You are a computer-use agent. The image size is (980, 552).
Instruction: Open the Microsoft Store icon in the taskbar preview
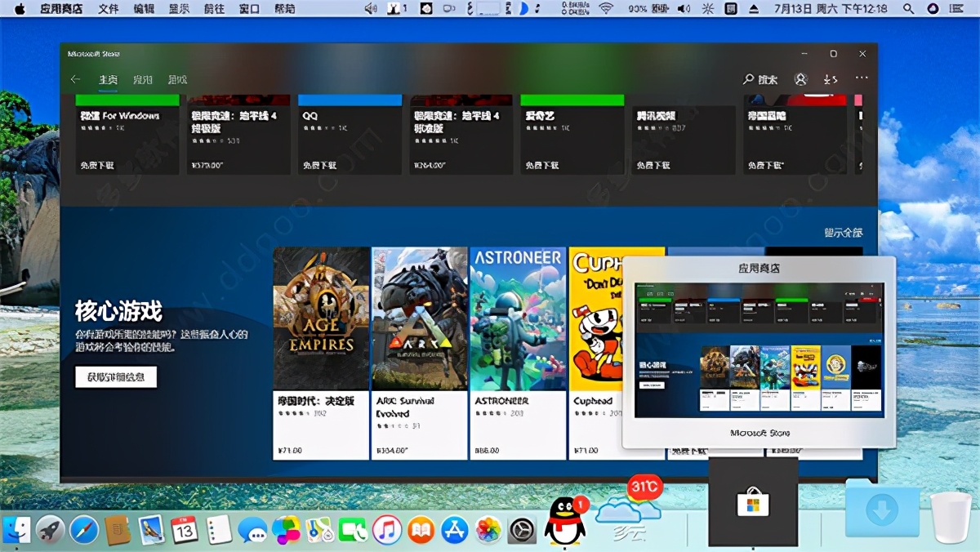[x=751, y=506]
